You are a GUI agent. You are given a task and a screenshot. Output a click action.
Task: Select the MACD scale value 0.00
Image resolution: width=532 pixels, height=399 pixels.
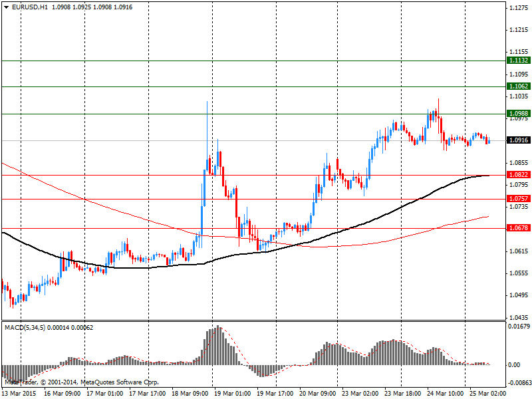coord(514,365)
